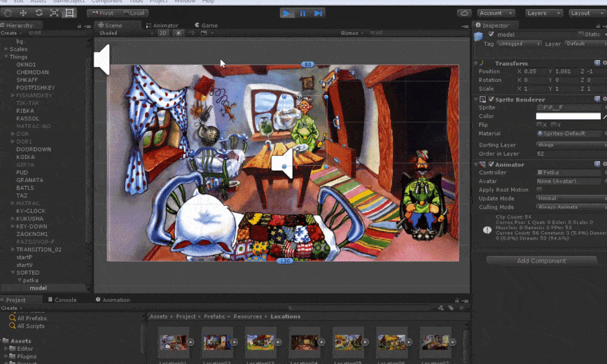Open the Hierarchy Create button
The image size is (607, 364).
11,33
